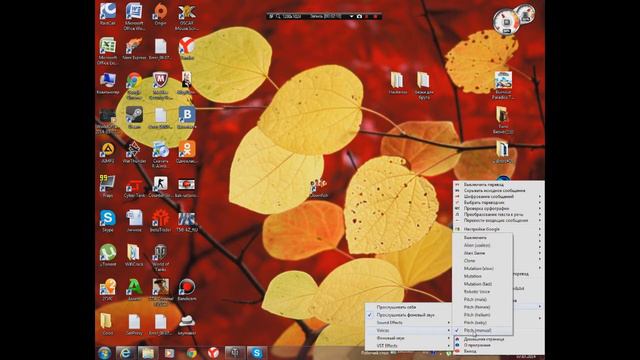Click "Выключить" in the voices submenu
The width and height of the screenshot is (640, 360).
click(x=482, y=237)
